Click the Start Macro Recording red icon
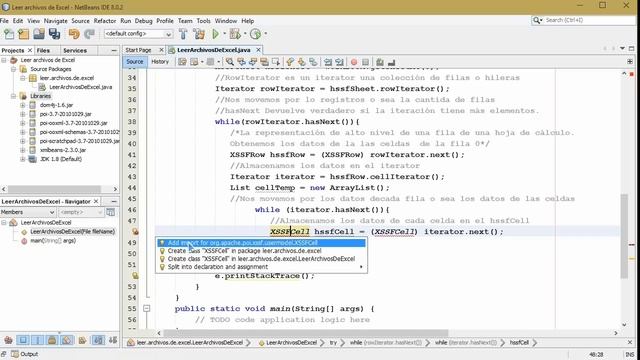The height and width of the screenshot is (360, 640). [x=354, y=62]
